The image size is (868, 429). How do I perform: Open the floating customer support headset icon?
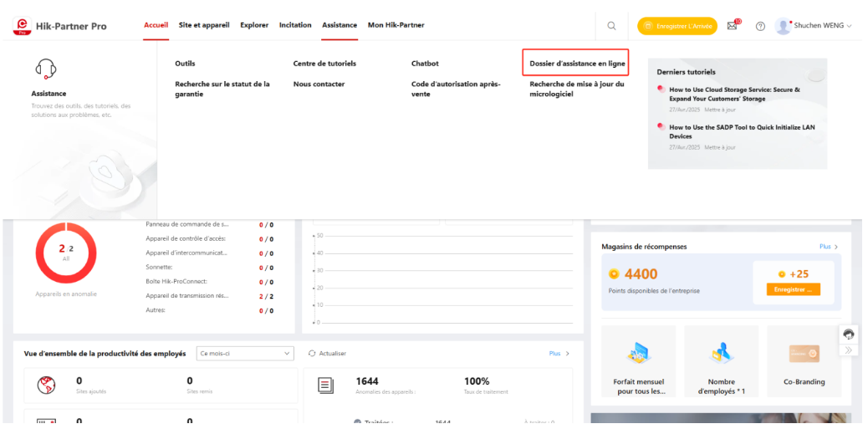coord(849,334)
